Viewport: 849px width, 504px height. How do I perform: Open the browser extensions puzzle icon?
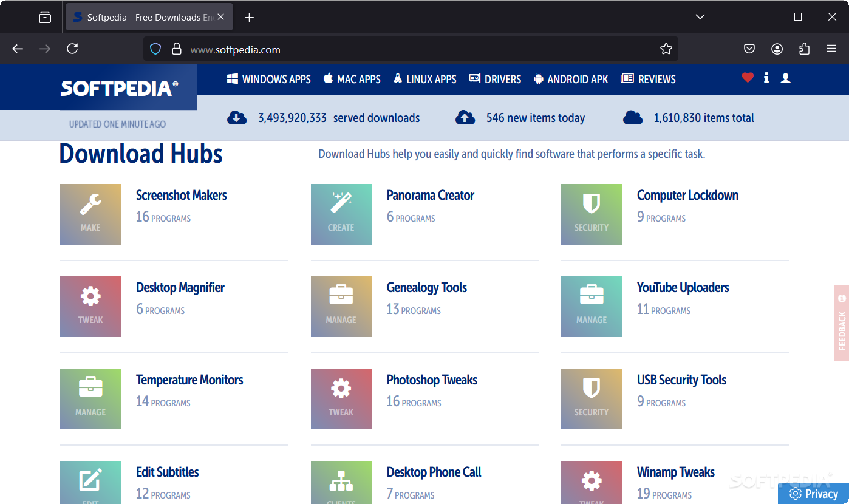tap(805, 49)
